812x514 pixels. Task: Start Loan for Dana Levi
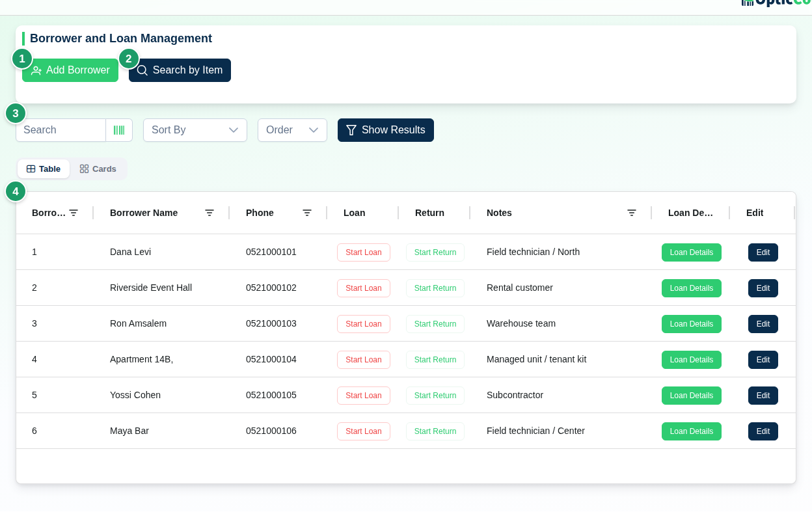[364, 252]
